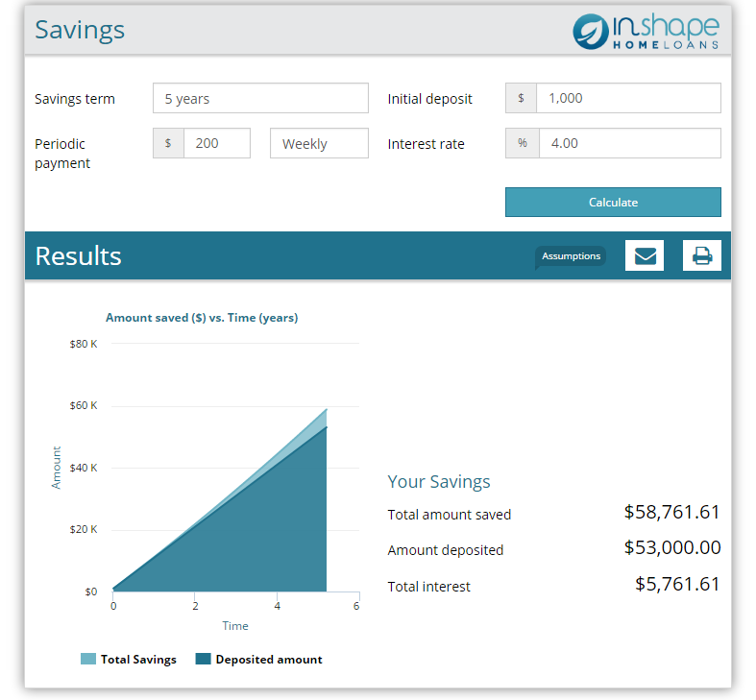Click the dollar sign beside Initial deposit
This screenshot has width=756, height=700.
point(521,98)
